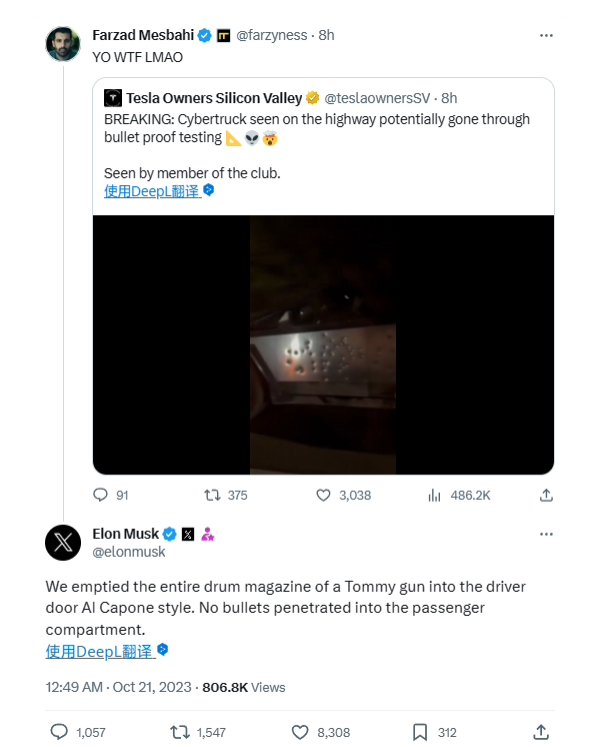
Task: Open more options on Elon Musk's tweet
Action: pos(546,534)
